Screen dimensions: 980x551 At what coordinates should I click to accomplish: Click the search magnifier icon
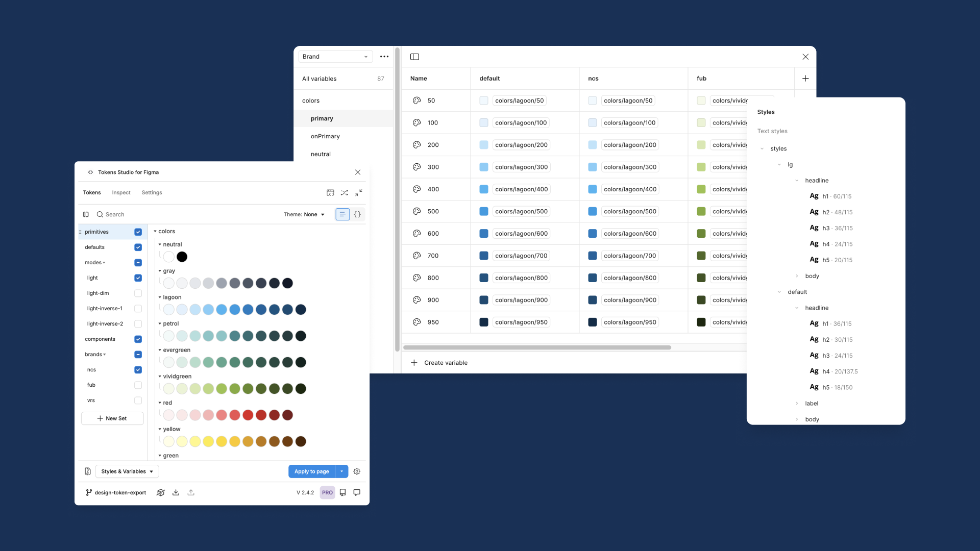[x=100, y=215]
